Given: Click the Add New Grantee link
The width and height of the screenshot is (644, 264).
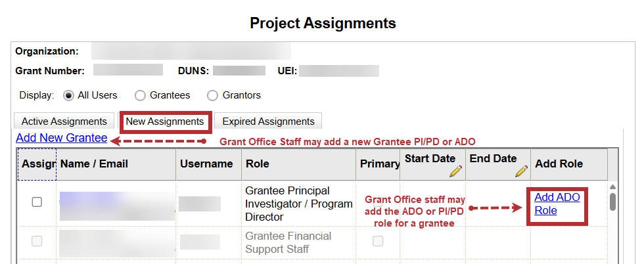Looking at the screenshot, I should click(61, 138).
